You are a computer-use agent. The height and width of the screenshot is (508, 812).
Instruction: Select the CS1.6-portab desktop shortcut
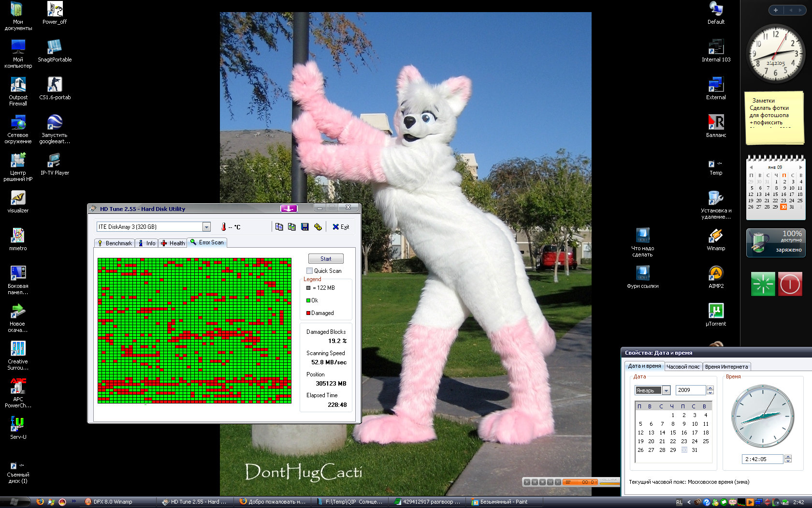[55, 89]
